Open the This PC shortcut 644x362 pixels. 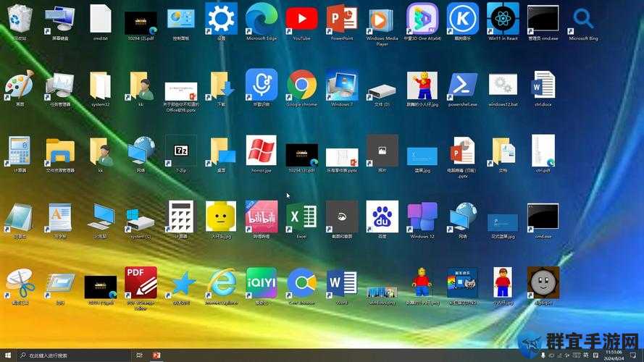click(x=100, y=217)
